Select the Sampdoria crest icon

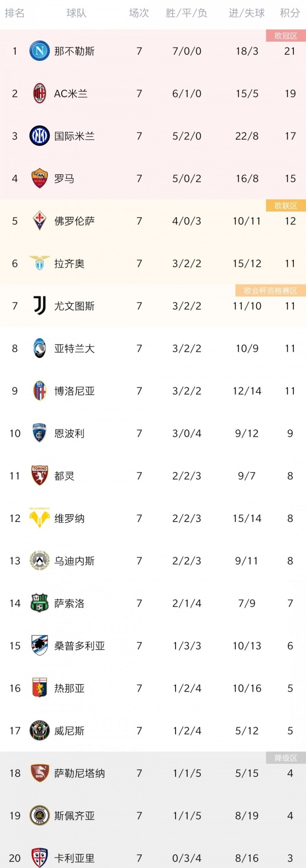pos(40,645)
